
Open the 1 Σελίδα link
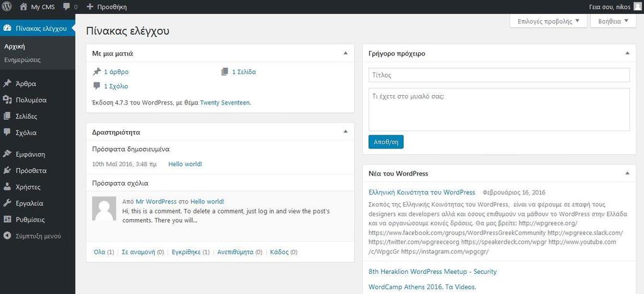point(244,72)
